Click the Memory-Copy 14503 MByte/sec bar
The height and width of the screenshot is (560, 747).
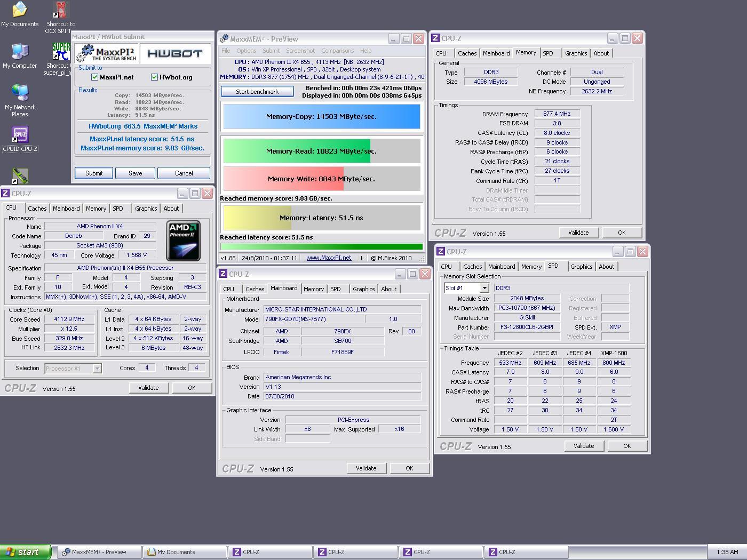tap(322, 117)
